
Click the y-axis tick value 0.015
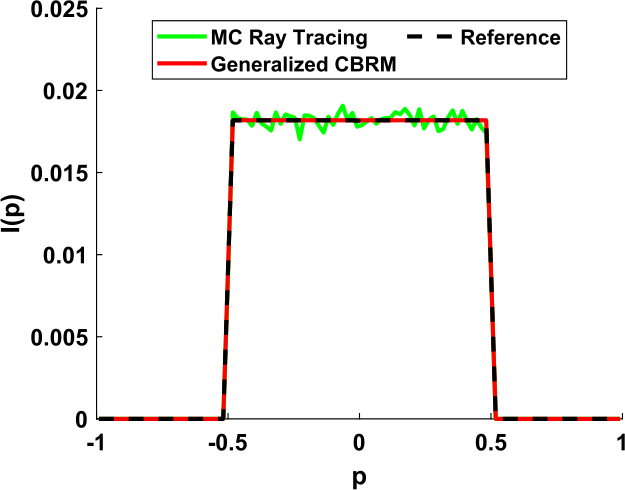click(x=59, y=173)
